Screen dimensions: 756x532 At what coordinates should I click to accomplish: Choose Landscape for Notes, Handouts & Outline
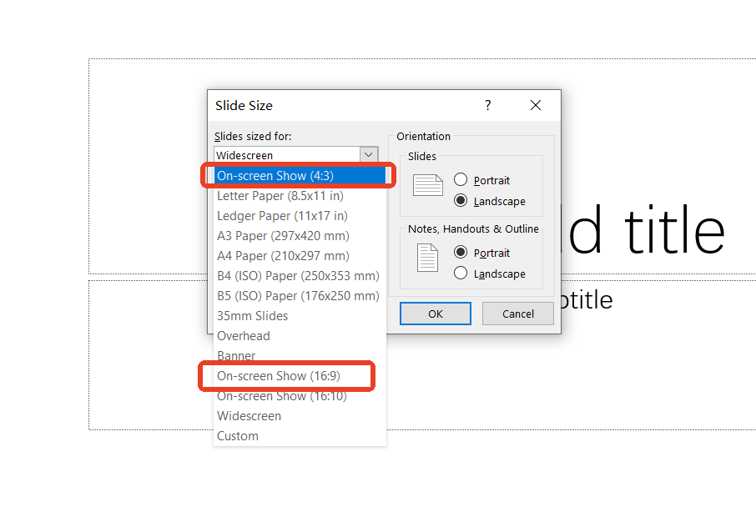click(x=461, y=274)
